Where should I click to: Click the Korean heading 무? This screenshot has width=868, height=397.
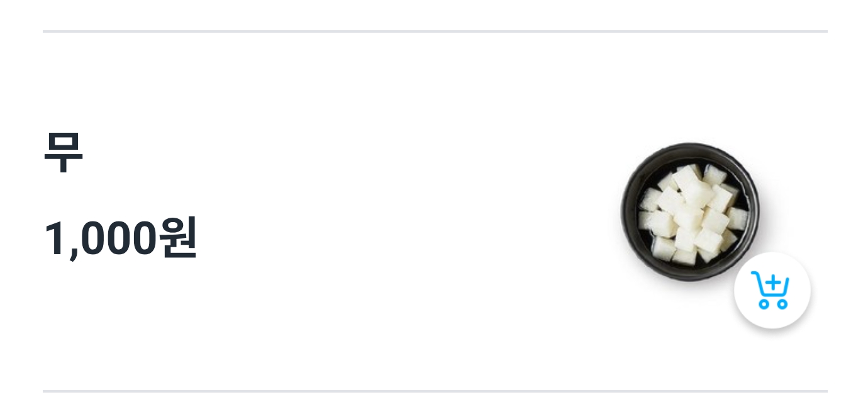[x=63, y=152]
